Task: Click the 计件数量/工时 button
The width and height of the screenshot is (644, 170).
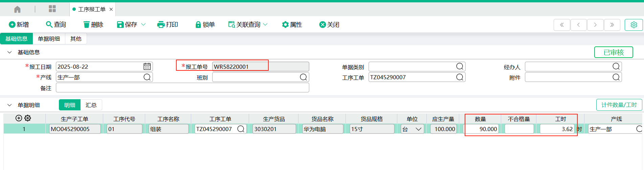Action: click(619, 105)
